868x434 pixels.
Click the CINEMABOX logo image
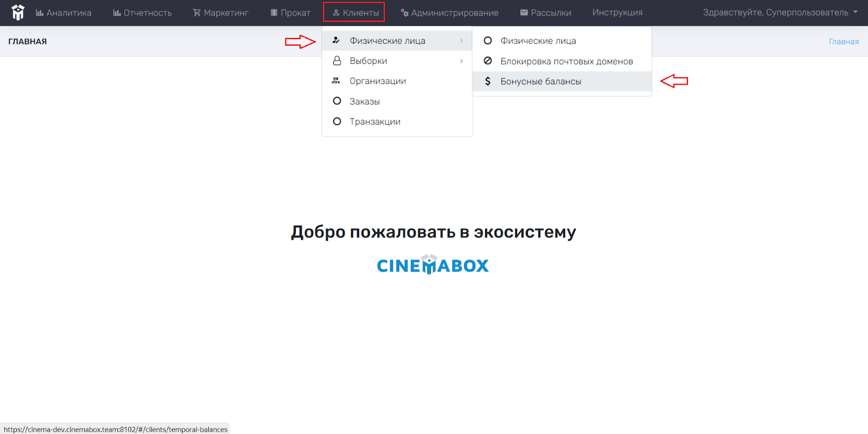coord(433,265)
